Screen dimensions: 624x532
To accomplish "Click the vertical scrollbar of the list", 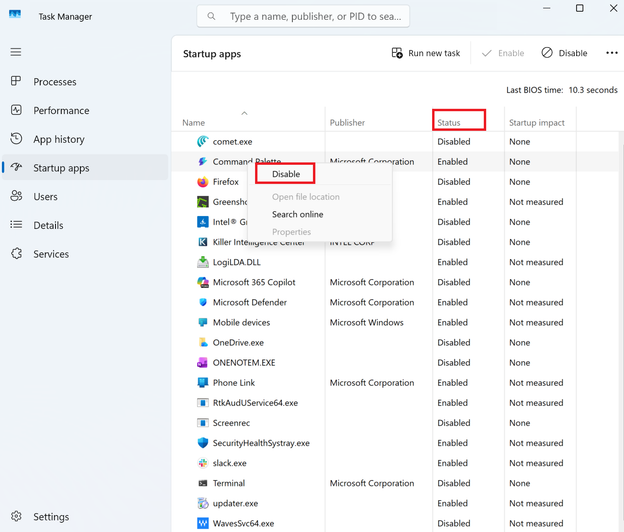I will (x=621, y=332).
